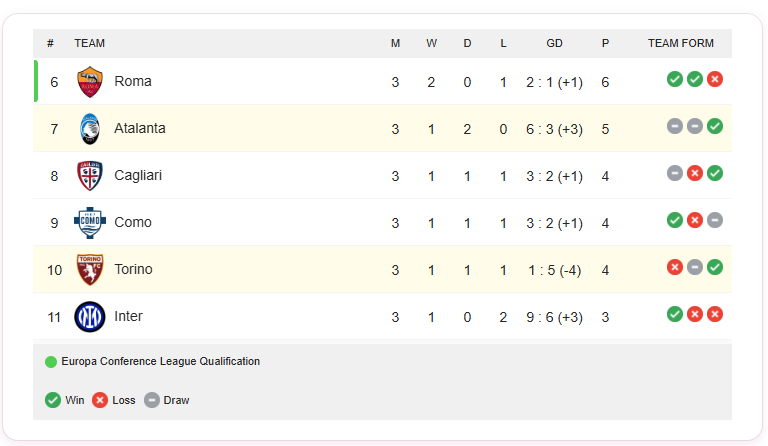
Task: Select the Inter team name
Action: (129, 316)
